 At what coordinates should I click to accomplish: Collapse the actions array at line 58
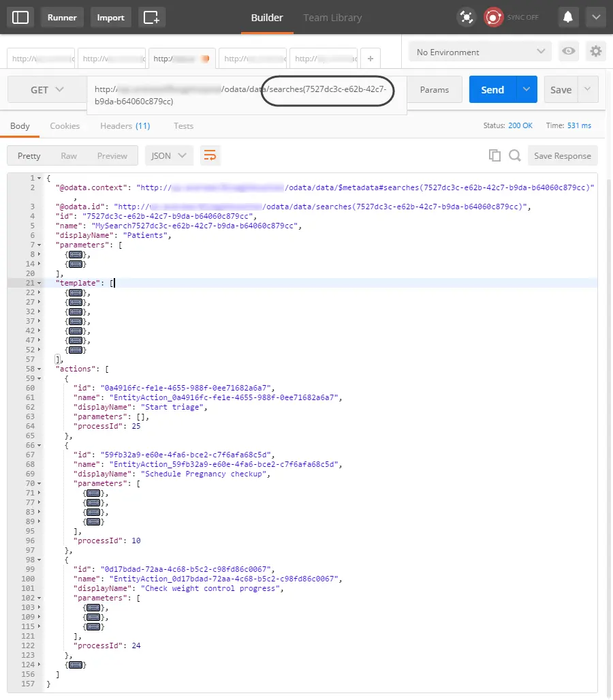click(x=40, y=369)
